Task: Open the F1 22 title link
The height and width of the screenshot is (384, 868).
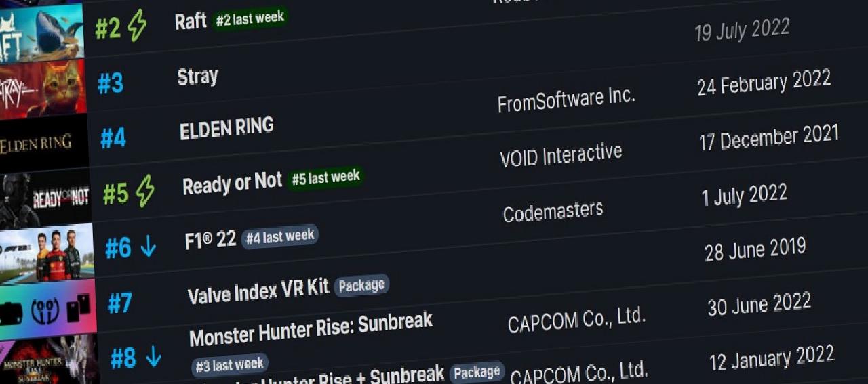Action: pos(211,240)
